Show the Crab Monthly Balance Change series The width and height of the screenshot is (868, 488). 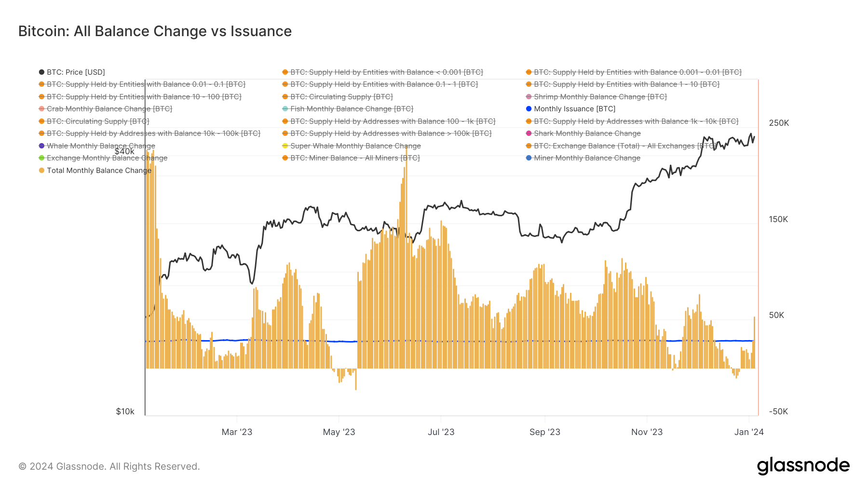click(x=109, y=109)
